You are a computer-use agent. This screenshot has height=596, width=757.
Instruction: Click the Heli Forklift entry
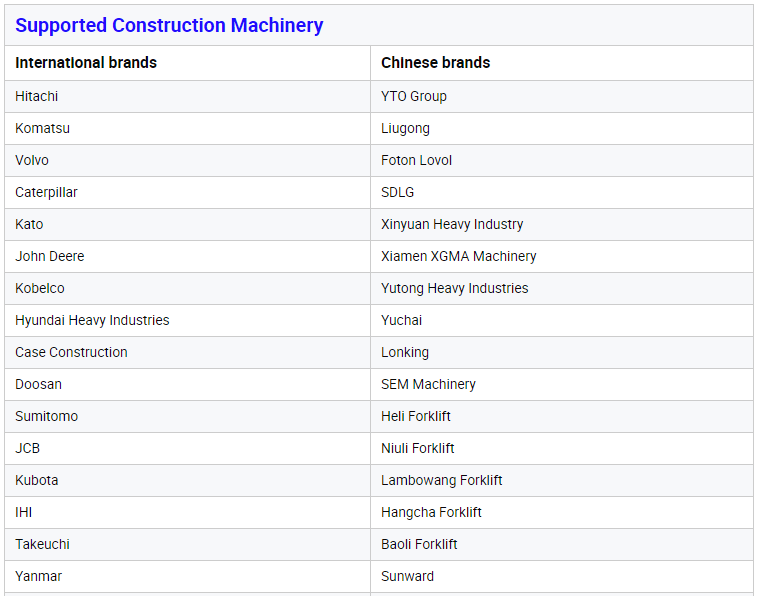416,416
